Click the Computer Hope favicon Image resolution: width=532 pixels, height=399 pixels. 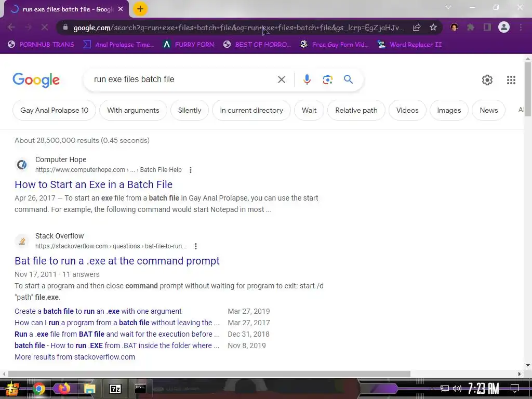[22, 165]
